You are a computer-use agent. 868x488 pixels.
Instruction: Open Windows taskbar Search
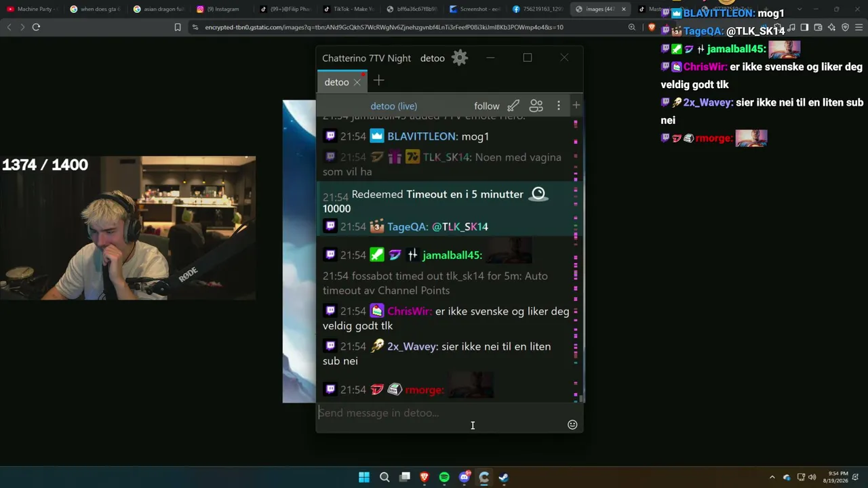(384, 477)
